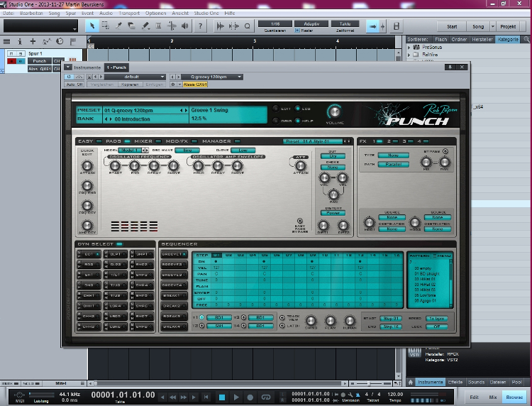Adjust the oscillator frequency START knob
The image size is (532, 406).
pos(115,165)
